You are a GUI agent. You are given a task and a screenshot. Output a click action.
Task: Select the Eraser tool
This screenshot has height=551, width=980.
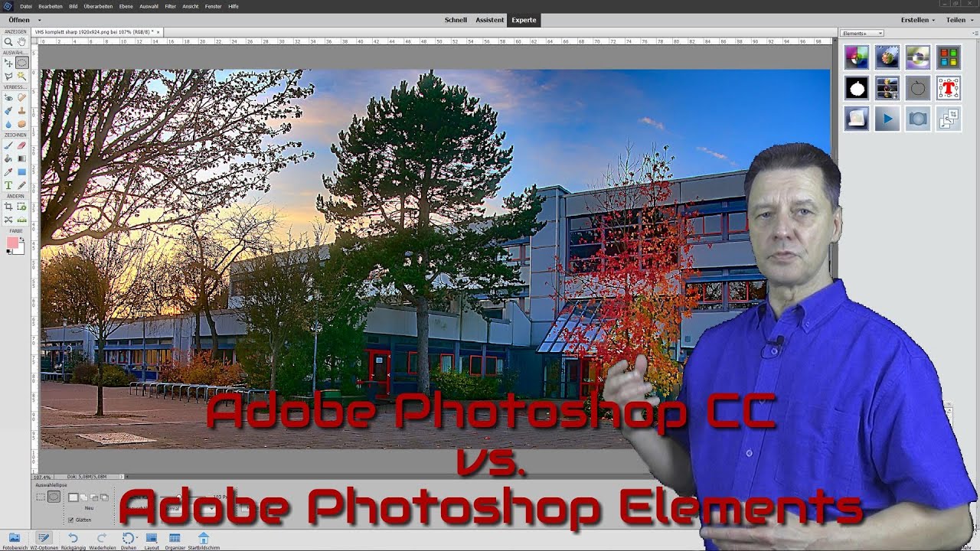tap(21, 145)
